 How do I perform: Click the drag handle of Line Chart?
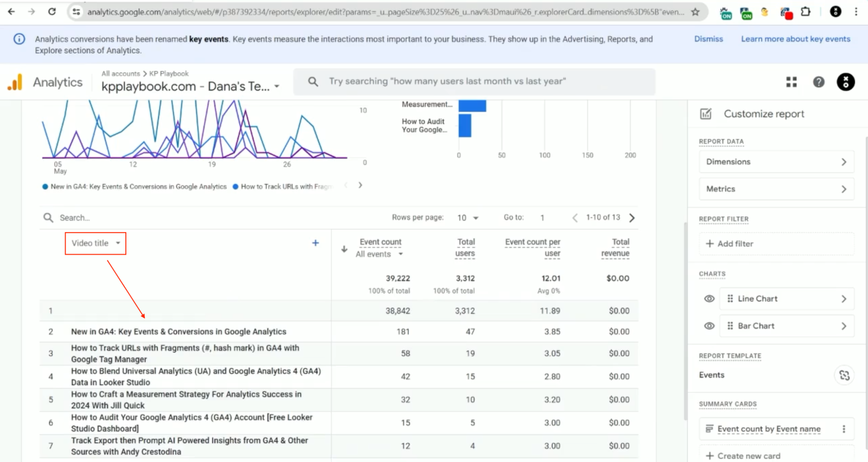click(x=730, y=299)
